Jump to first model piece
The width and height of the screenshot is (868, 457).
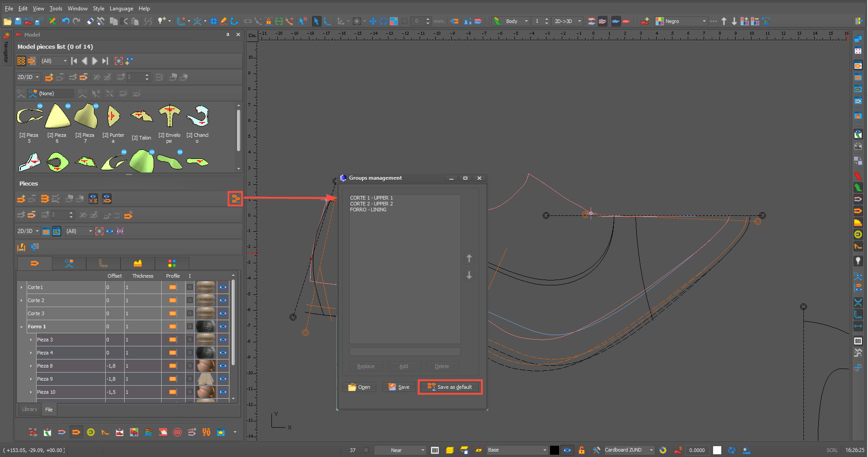click(x=74, y=61)
